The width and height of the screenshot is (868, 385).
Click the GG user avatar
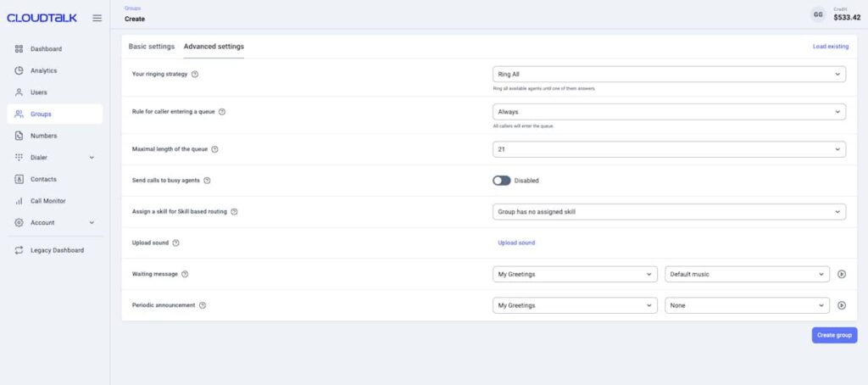click(818, 14)
